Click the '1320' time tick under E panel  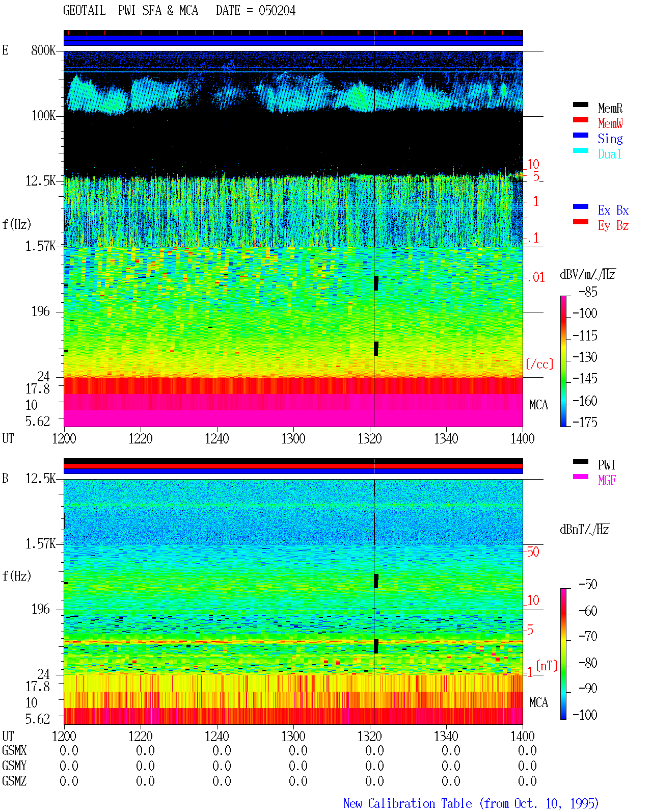370,439
